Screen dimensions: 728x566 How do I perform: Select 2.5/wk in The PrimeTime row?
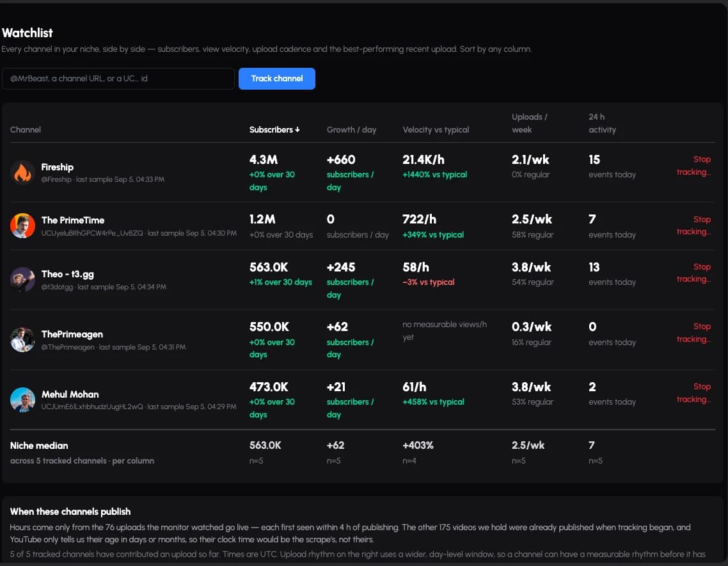(532, 220)
